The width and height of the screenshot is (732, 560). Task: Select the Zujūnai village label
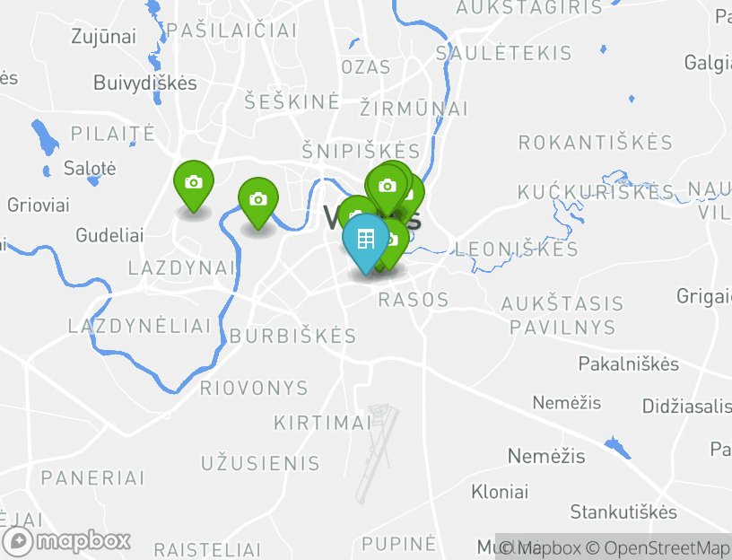pyautogui.click(x=104, y=37)
